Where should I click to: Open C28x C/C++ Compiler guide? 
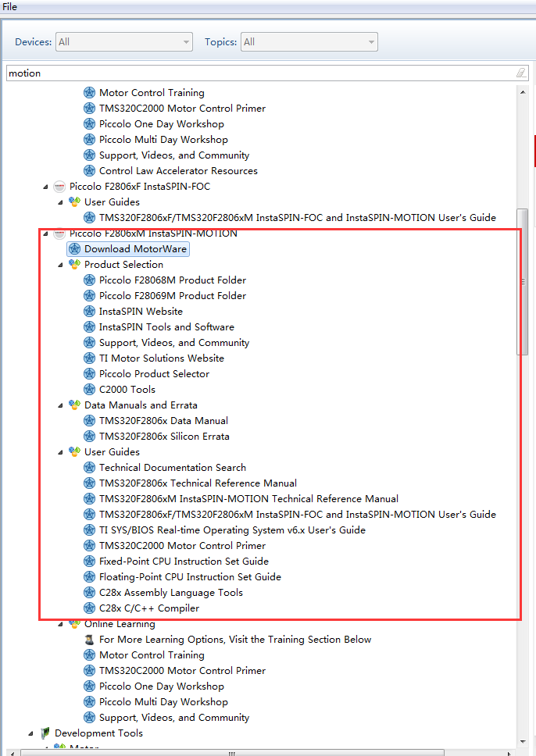[149, 608]
